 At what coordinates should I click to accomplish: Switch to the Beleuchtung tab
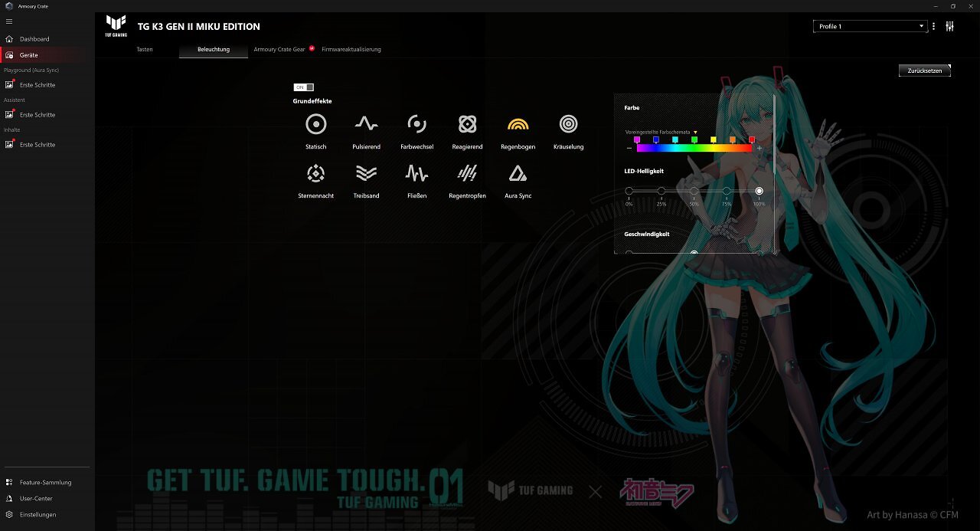(x=214, y=49)
